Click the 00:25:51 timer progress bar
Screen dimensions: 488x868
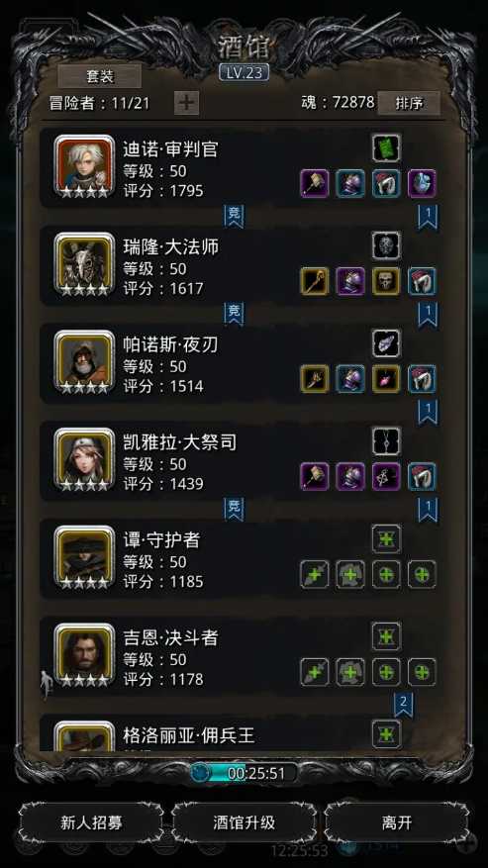pos(244,773)
